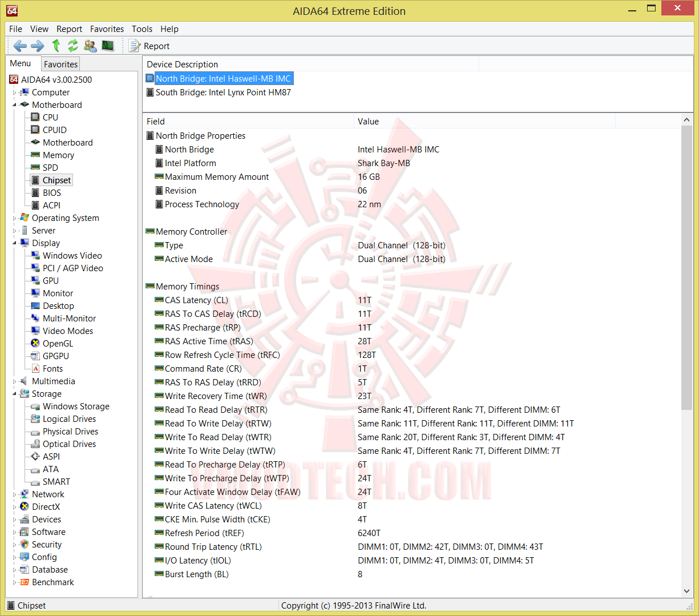
Task: Select the Burst Length (BL) row
Action: point(411,574)
